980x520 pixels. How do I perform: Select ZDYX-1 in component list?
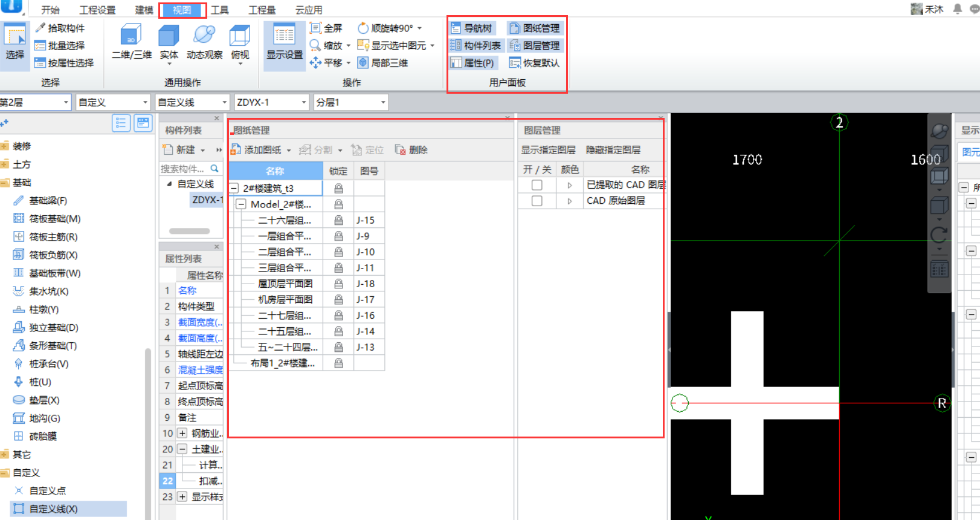pos(207,200)
